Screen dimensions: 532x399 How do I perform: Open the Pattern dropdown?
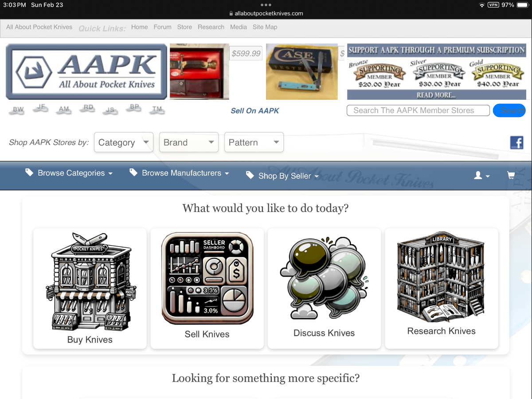click(x=254, y=142)
